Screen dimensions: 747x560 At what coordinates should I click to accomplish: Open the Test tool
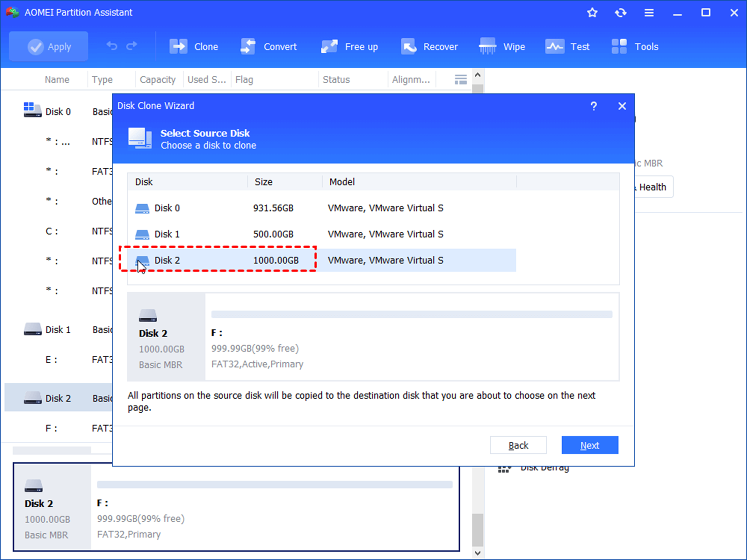click(x=567, y=47)
